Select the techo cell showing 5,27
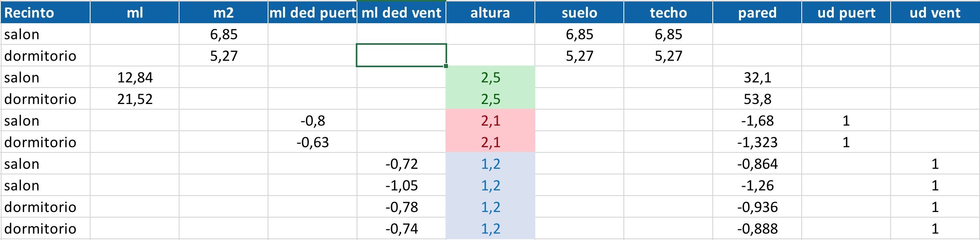The height and width of the screenshot is (240, 980). pos(668,56)
